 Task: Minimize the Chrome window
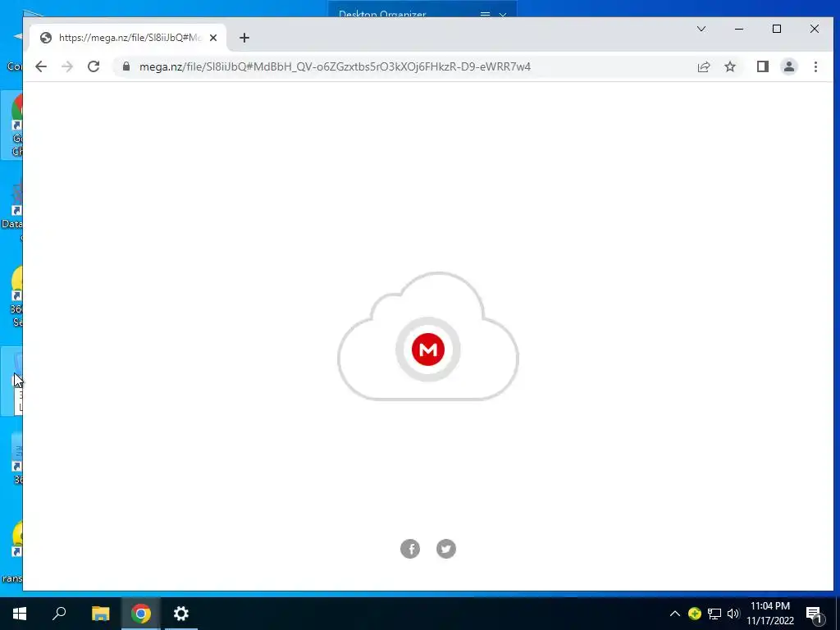click(739, 29)
